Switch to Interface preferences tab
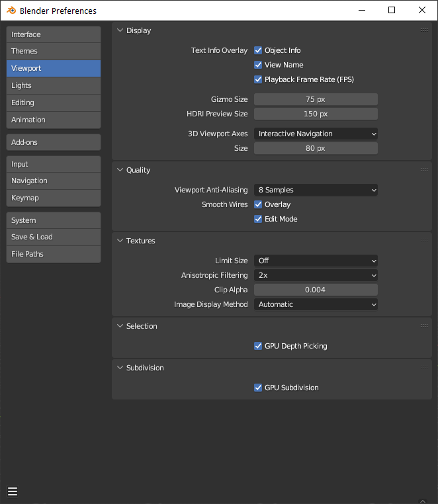The height and width of the screenshot is (504, 438). coord(54,34)
